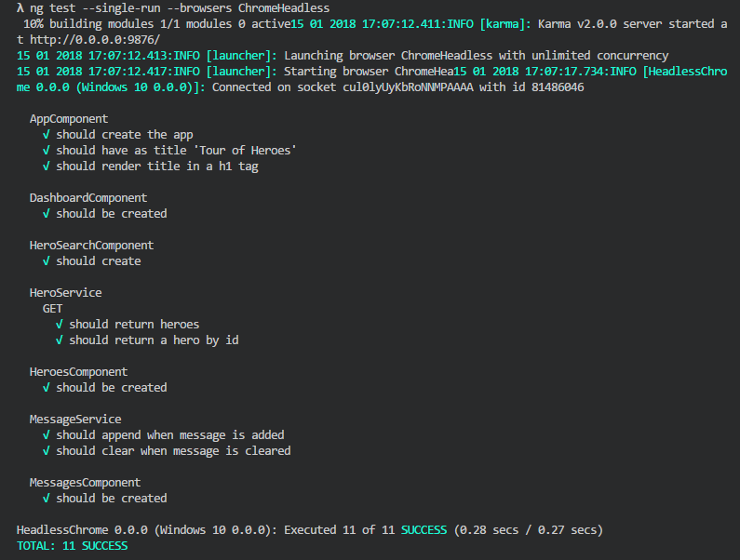The image size is (740, 560).
Task: Click checkmark under HeroSearchComponent
Action: point(47,261)
